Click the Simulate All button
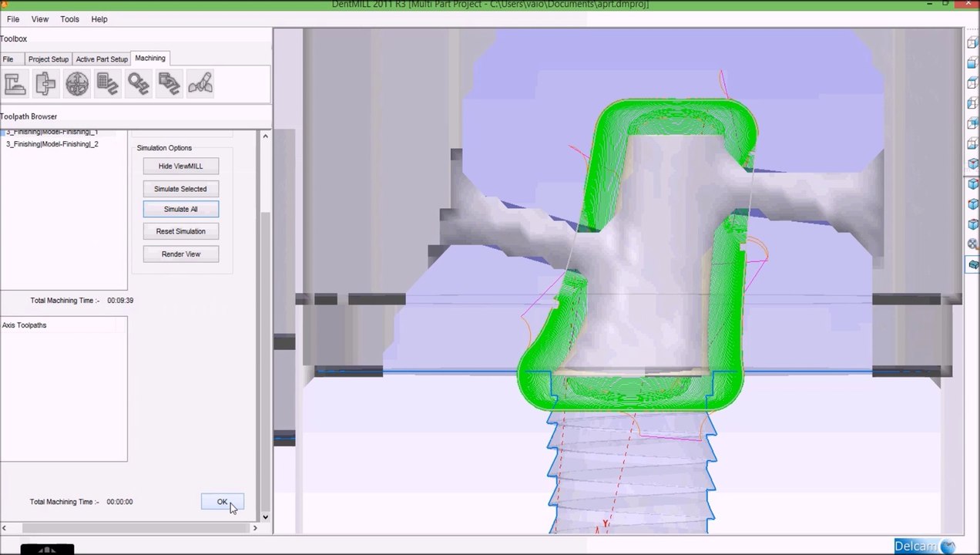The image size is (980, 555). [180, 210]
